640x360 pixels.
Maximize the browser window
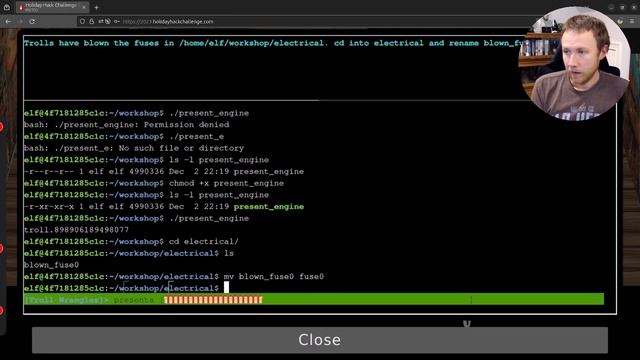(x=622, y=7)
